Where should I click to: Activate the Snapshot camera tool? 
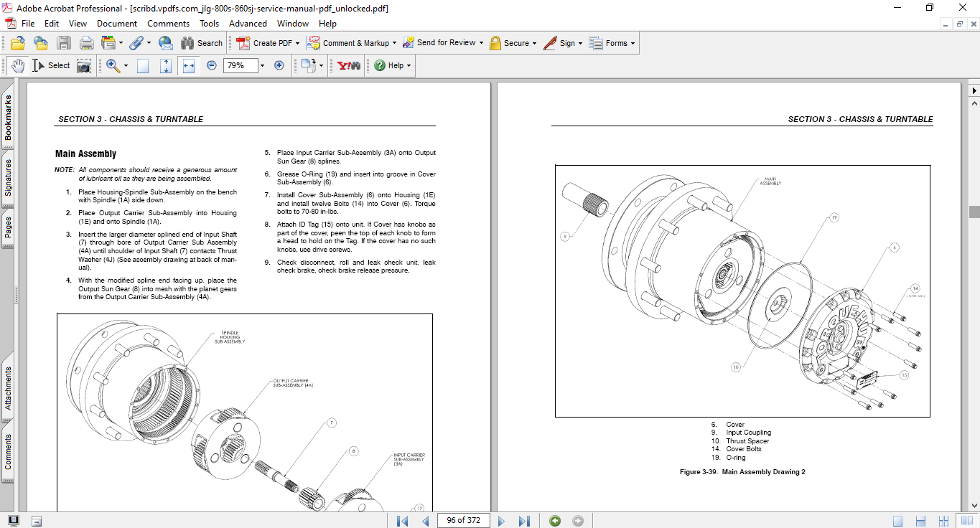coord(84,65)
